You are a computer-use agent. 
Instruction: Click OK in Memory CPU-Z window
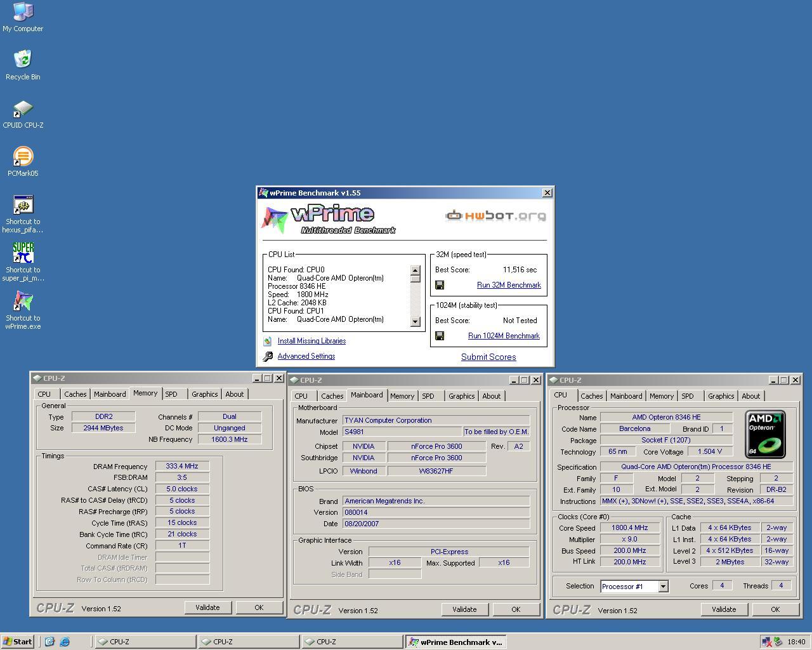pyautogui.click(x=259, y=607)
